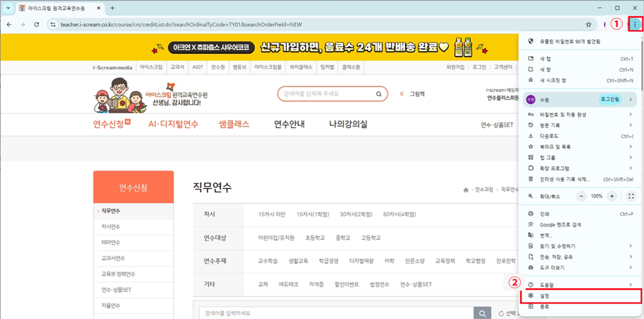Click the site search magnifier icon

[378, 94]
